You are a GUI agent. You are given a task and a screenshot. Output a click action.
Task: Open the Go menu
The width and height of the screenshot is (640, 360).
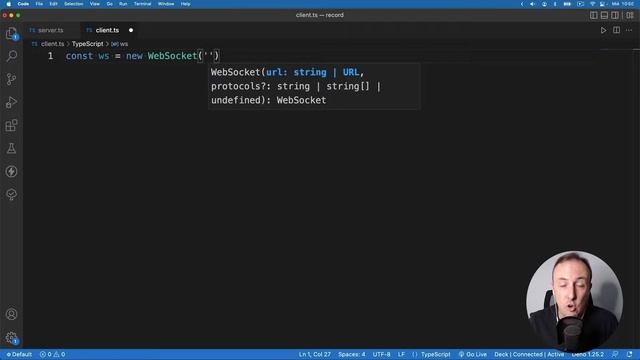pyautogui.click(x=109, y=4)
